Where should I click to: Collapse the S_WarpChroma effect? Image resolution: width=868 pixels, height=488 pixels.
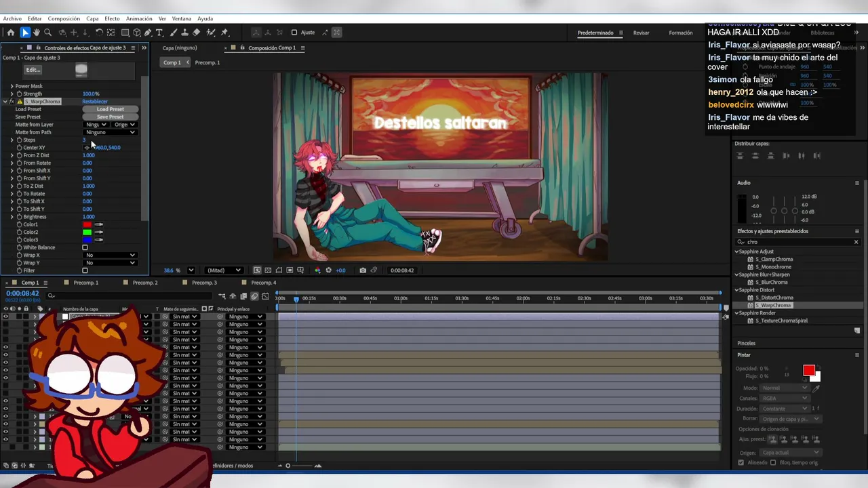[x=5, y=102]
